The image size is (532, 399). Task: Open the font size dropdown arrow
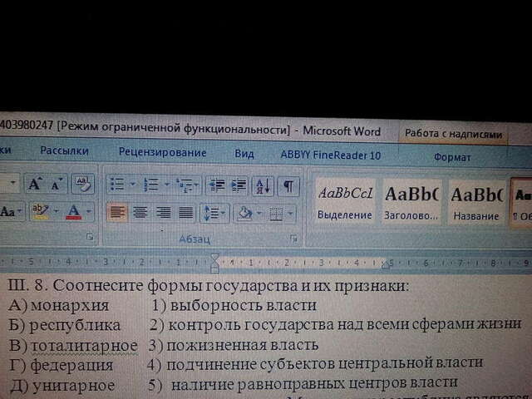point(13,183)
